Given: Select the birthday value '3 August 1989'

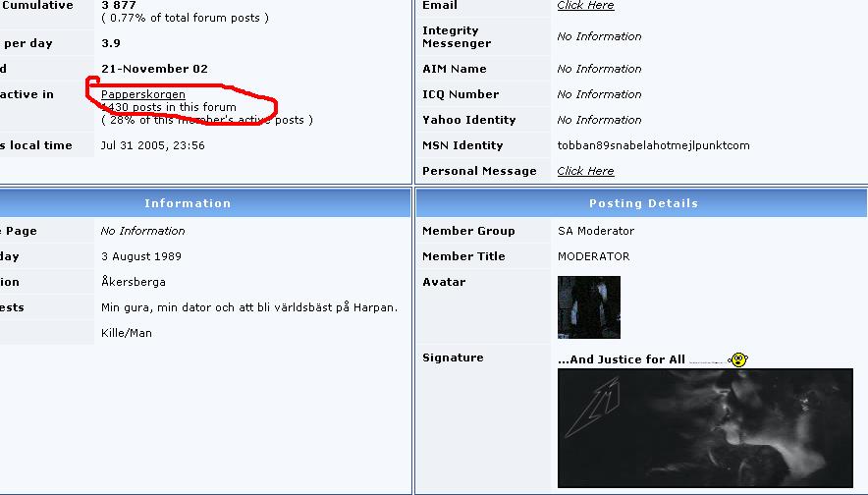Looking at the screenshot, I should click(x=141, y=256).
